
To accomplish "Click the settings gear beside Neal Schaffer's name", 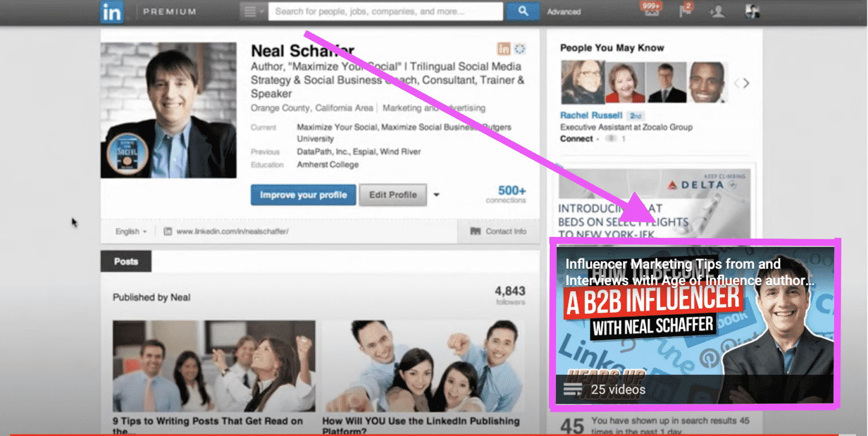I will (519, 49).
